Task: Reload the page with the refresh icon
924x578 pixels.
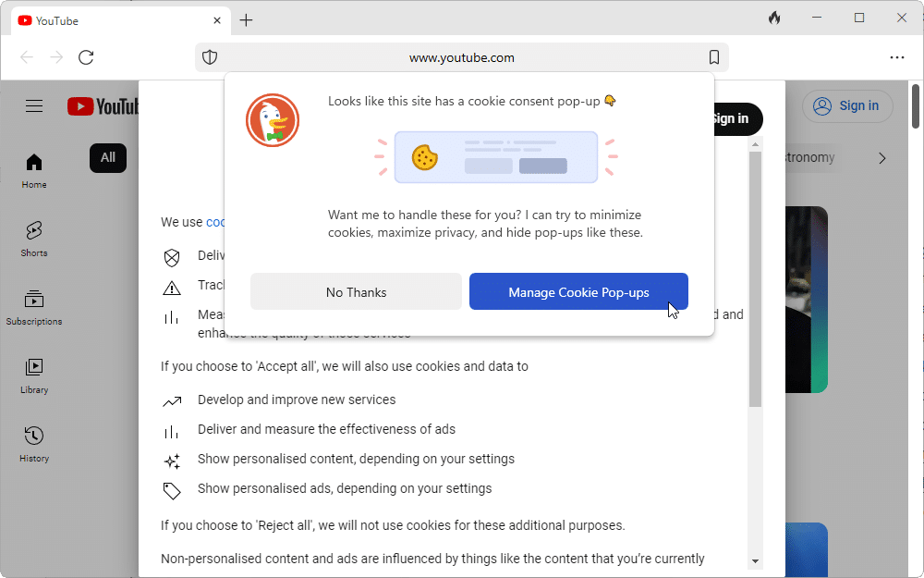Action: point(86,57)
